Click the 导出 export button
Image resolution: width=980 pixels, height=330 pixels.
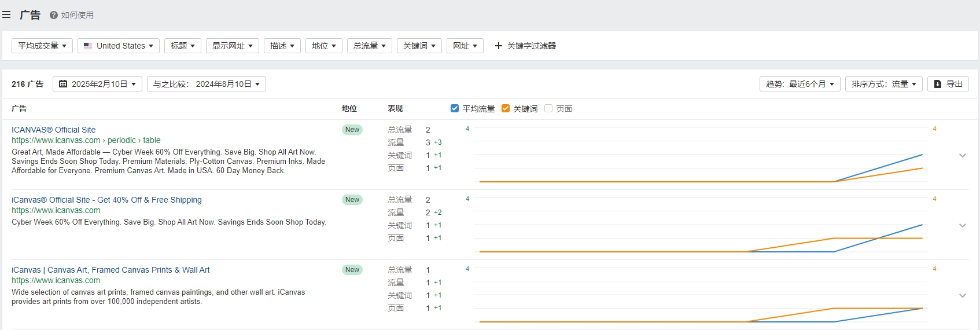coord(948,84)
